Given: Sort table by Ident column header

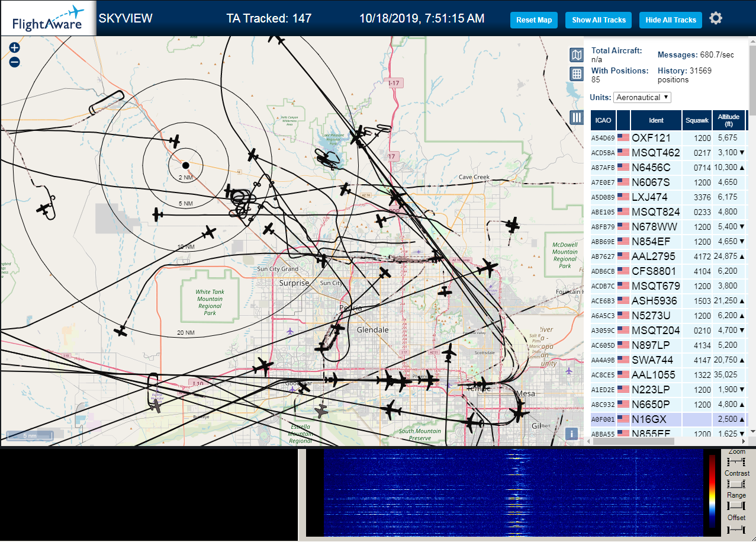Looking at the screenshot, I should [657, 120].
